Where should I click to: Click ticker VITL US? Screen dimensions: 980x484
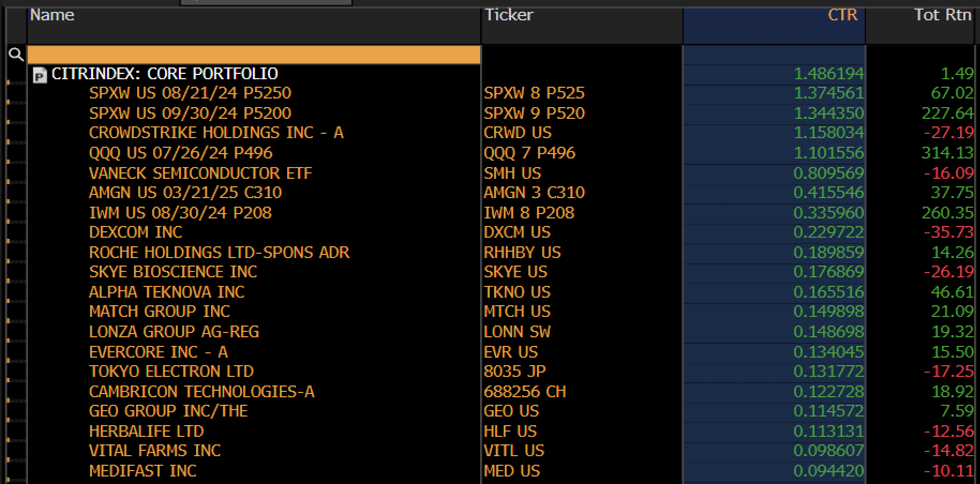tap(514, 451)
